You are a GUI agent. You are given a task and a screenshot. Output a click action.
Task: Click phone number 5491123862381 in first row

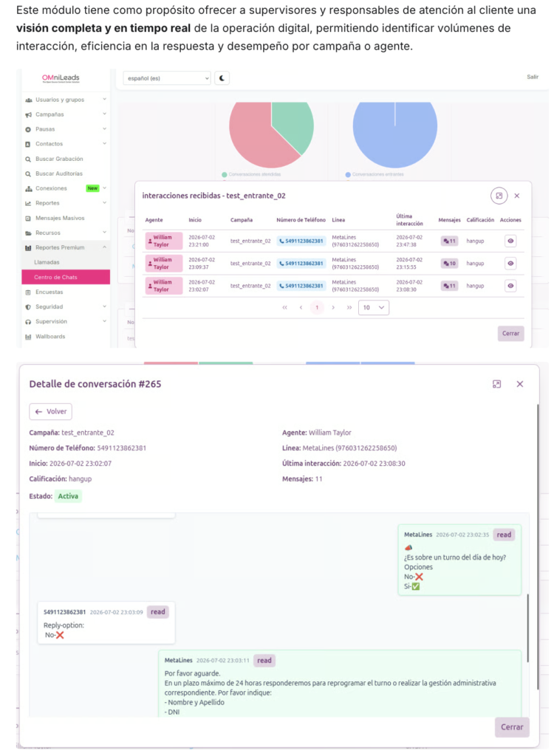click(301, 241)
